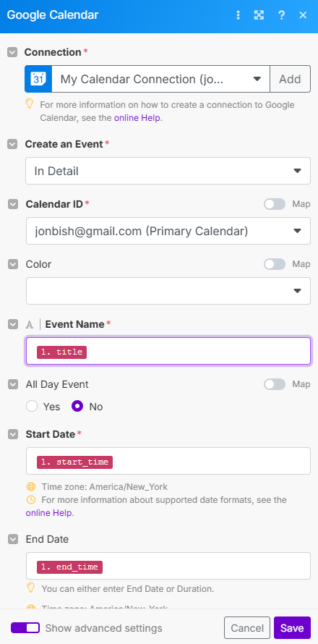Image resolution: width=318 pixels, height=644 pixels.
Task: Open the three-dot options menu in header
Action: coord(238,16)
